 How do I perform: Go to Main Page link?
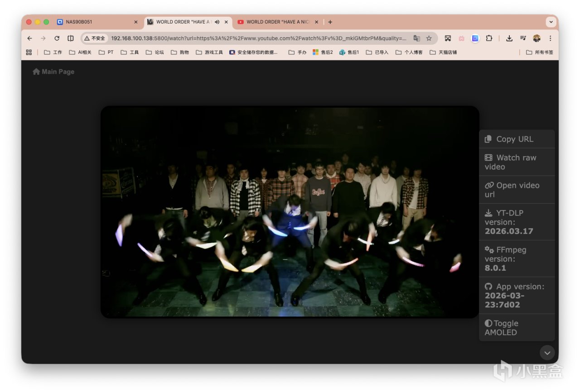click(x=53, y=72)
